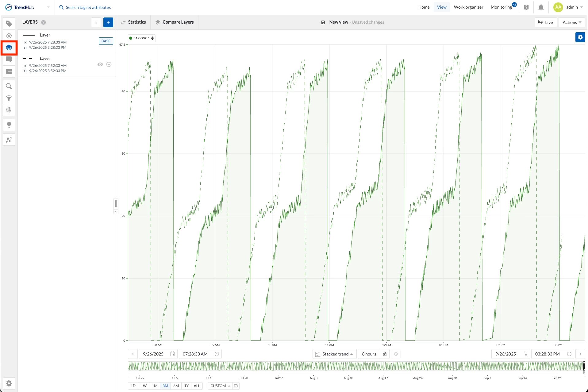Viewport: 588px width, 392px height.
Task: Select the ALL time range button
Action: click(x=197, y=386)
